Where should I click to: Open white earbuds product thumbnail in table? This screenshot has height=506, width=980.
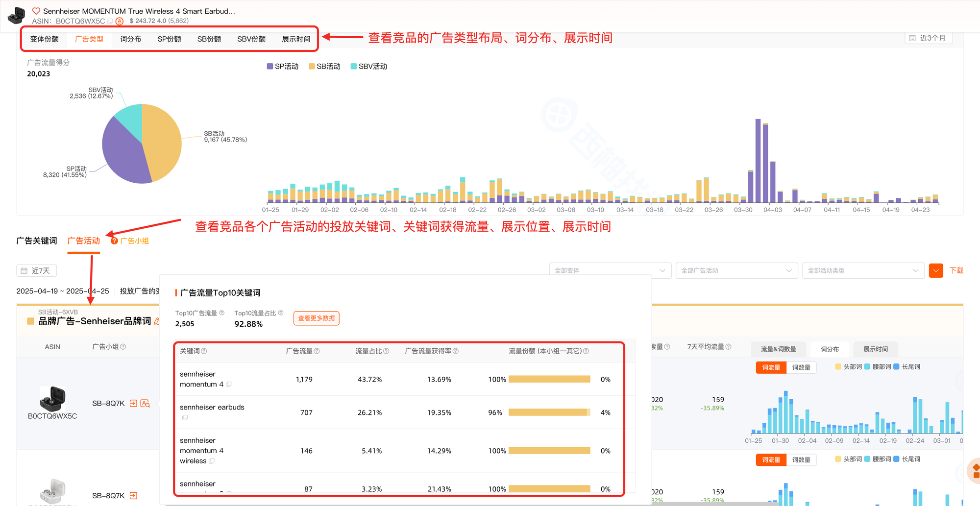click(52, 491)
